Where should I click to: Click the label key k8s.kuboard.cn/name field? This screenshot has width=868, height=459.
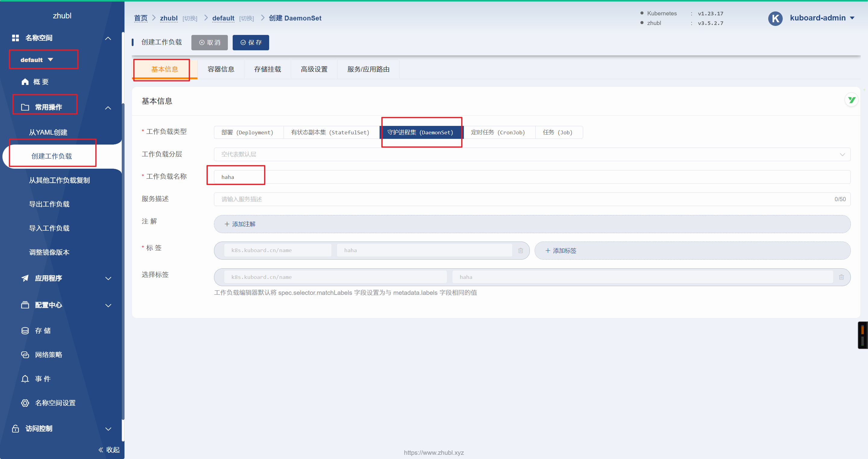click(x=278, y=250)
